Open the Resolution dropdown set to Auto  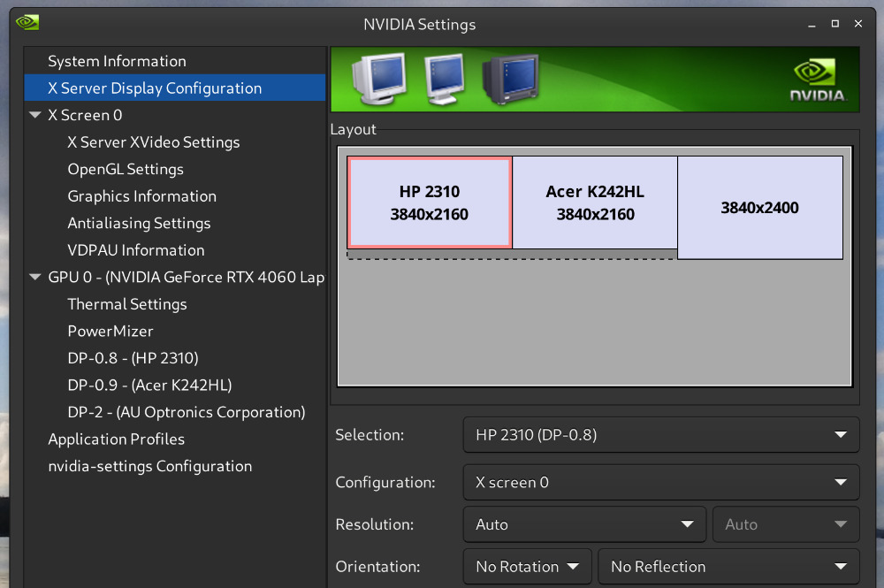(x=584, y=524)
